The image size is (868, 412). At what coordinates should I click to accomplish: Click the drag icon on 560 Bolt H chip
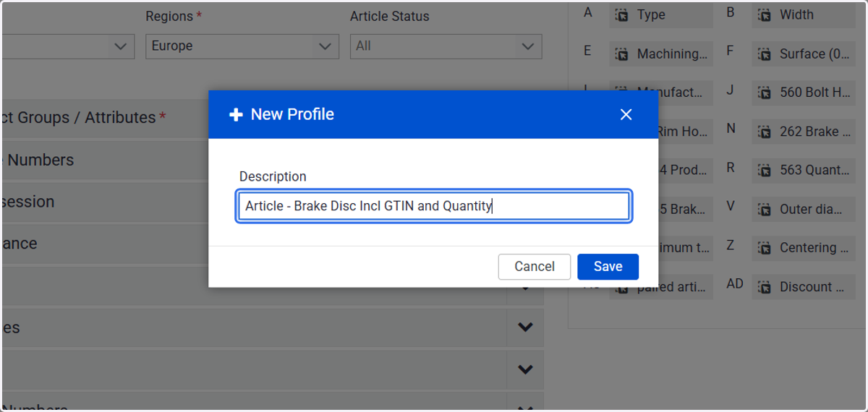[764, 93]
